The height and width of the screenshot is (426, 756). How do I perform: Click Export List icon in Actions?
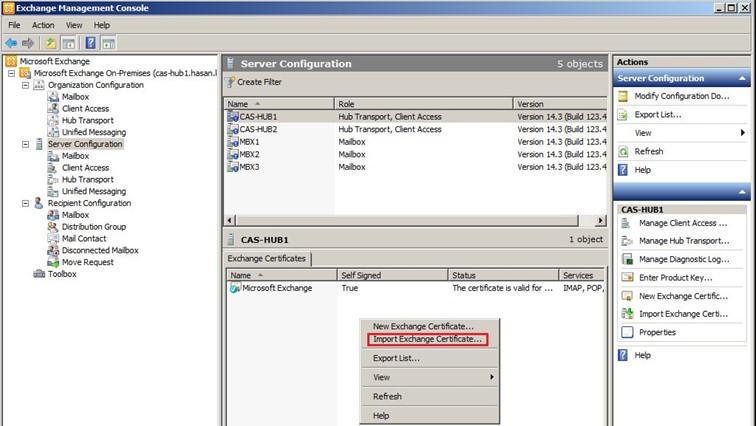623,115
